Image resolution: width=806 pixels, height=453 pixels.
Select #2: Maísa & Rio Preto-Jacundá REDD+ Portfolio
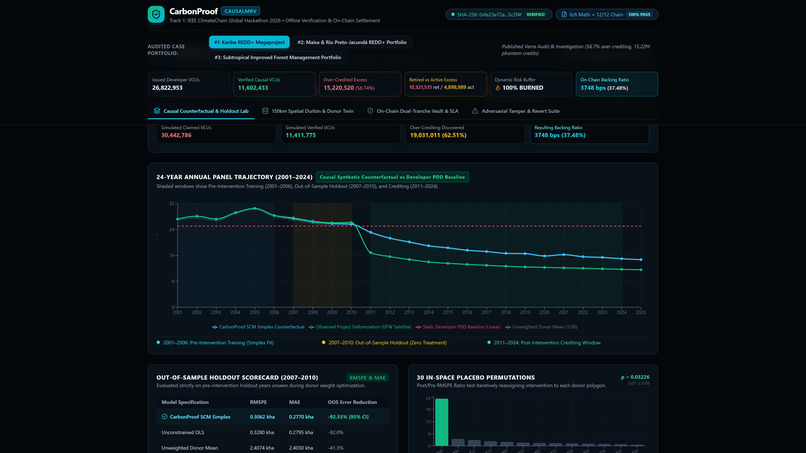pyautogui.click(x=352, y=42)
